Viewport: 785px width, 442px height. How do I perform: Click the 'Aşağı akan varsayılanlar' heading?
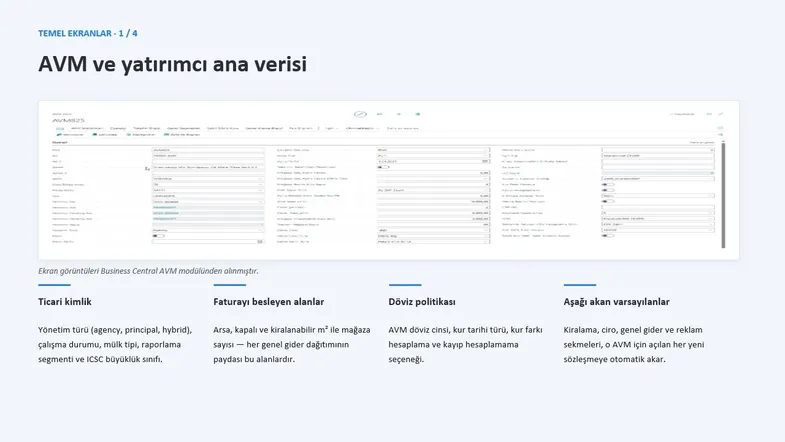(616, 302)
